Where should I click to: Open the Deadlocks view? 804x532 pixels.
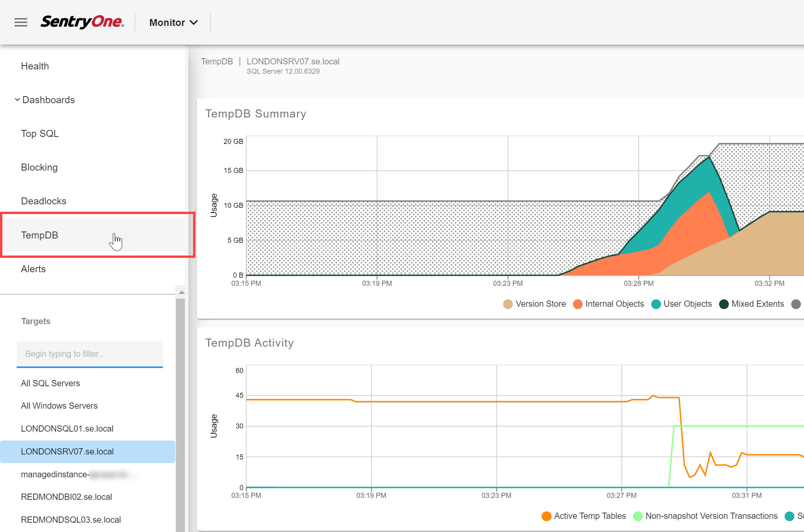43,201
